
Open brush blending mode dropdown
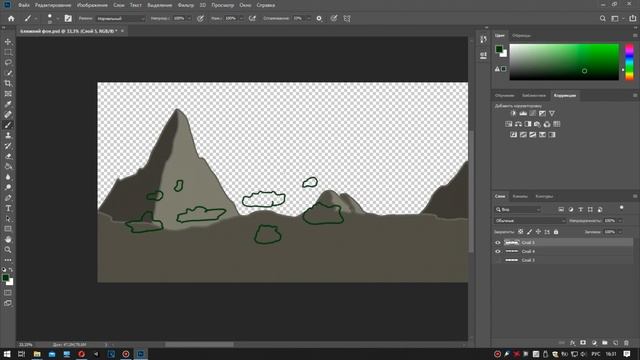[x=121, y=18]
